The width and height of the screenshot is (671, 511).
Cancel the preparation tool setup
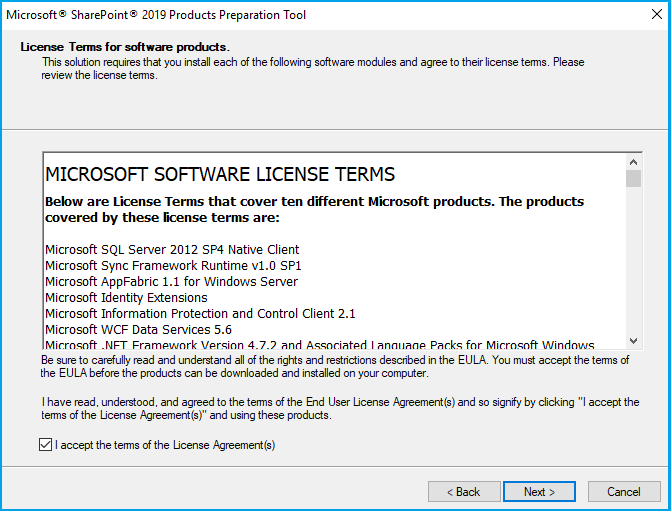[x=624, y=491]
